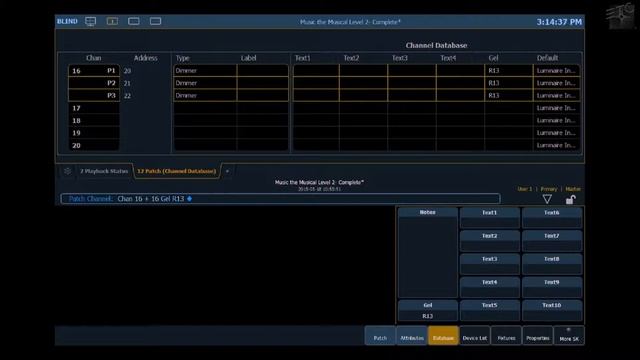This screenshot has height=360, width=640.
Task: Select the fourth frame layout icon in top bar
Action: [156, 21]
